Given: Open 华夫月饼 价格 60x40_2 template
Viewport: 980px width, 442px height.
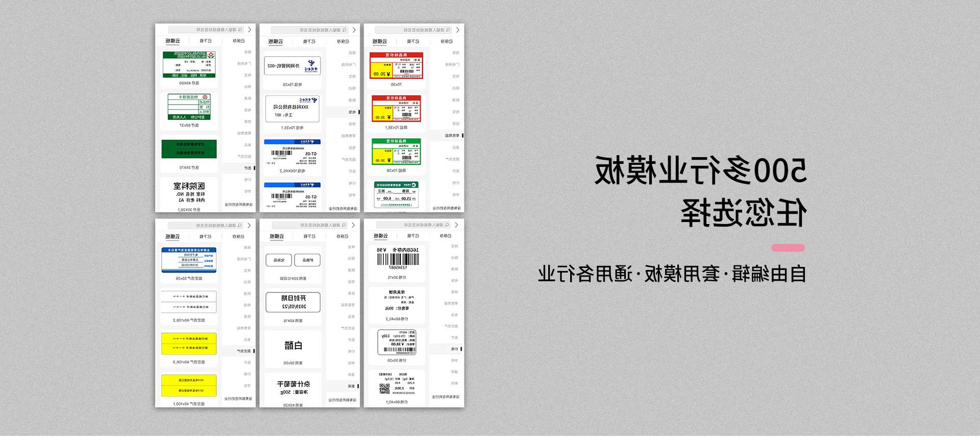Looking at the screenshot, I should (397, 305).
